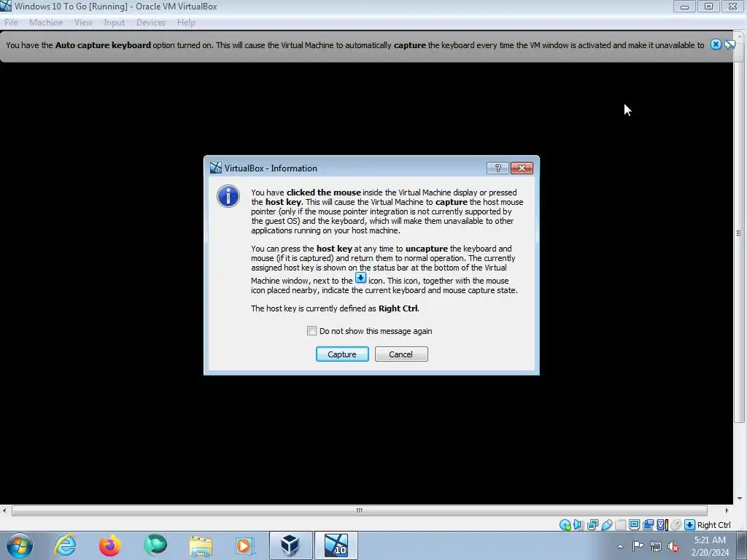Click the horizontal scrollbar right arrow

coord(727,510)
